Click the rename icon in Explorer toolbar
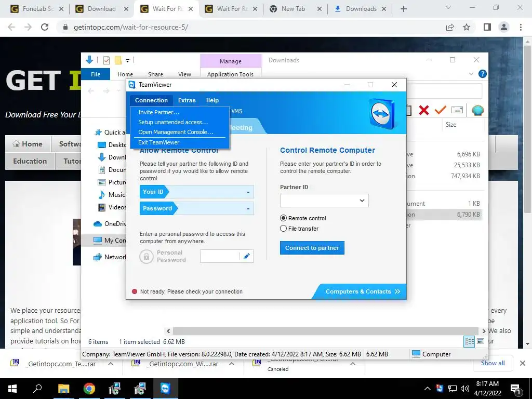 pos(457,110)
